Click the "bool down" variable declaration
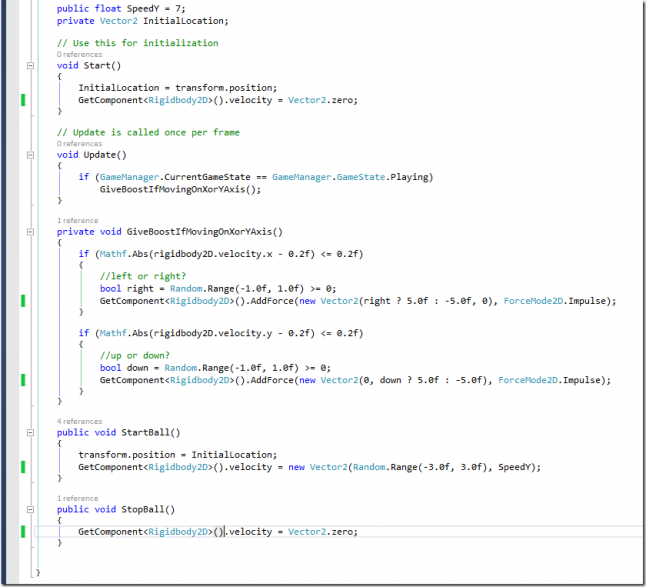Screen dimensions: 646x587 click(x=121, y=368)
